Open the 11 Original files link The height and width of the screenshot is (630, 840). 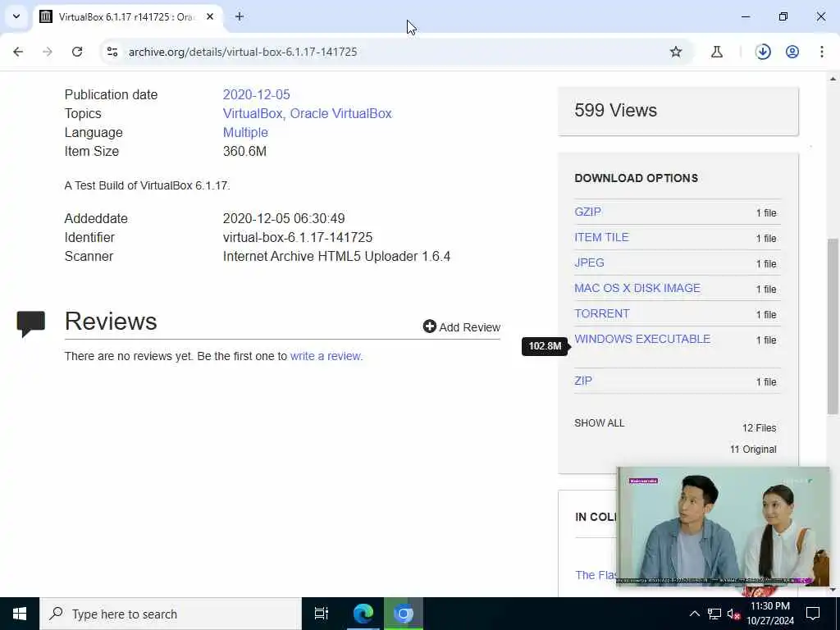(x=753, y=450)
